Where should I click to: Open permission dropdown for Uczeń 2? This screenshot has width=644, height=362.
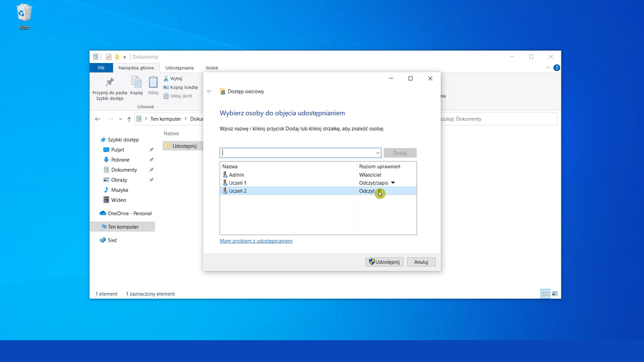(x=380, y=192)
